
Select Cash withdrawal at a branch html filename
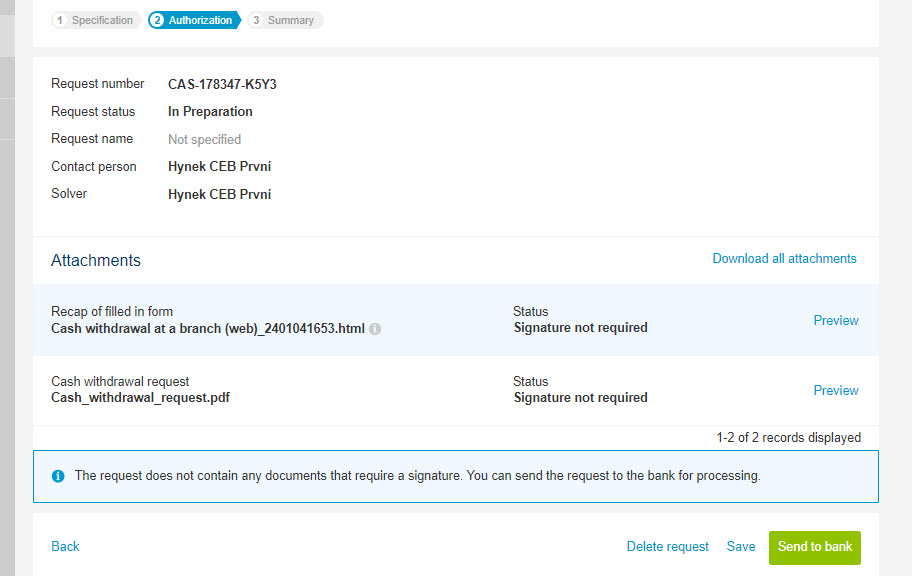point(208,329)
